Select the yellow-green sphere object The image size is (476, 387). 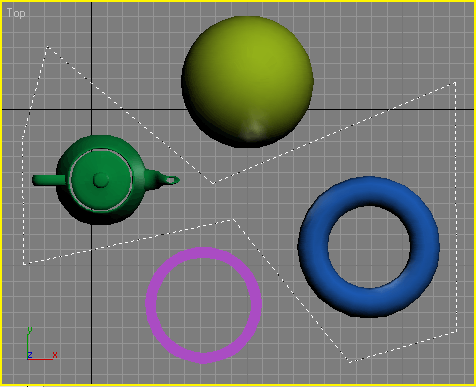click(247, 82)
